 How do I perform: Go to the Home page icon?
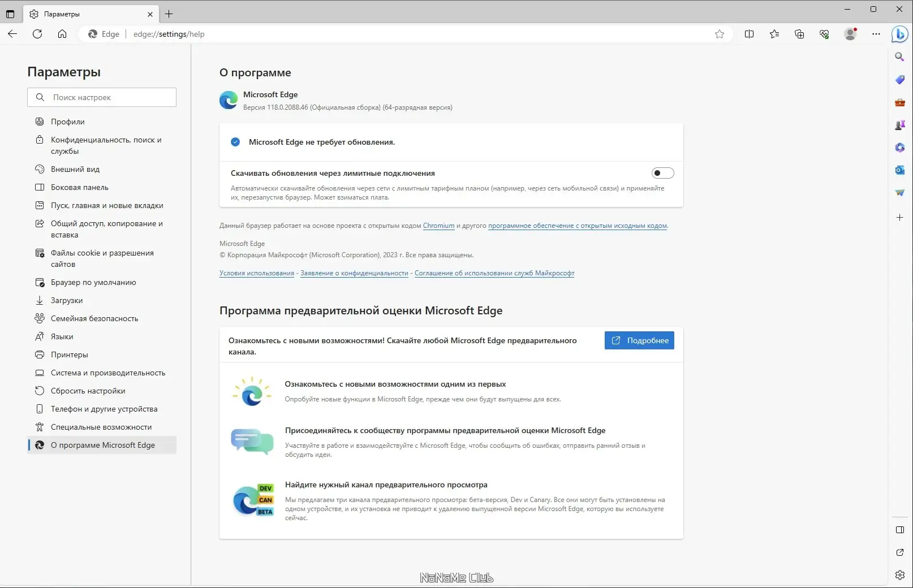click(62, 34)
